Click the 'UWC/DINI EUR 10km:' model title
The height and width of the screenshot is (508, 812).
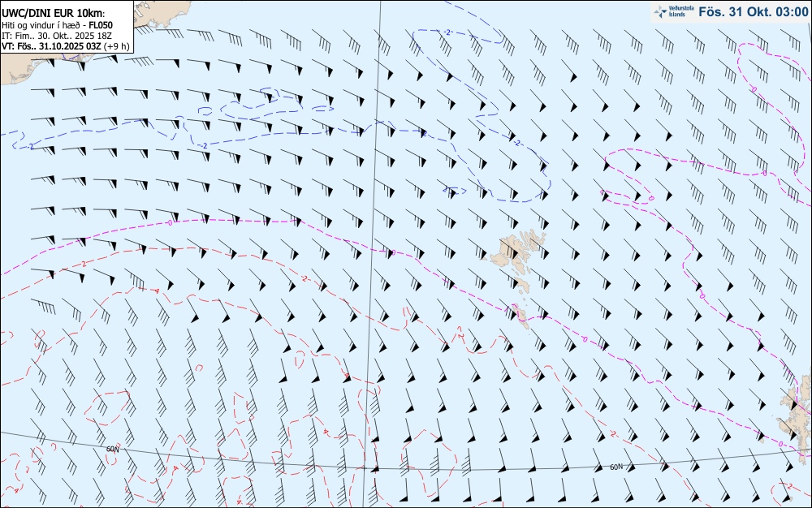(53, 14)
